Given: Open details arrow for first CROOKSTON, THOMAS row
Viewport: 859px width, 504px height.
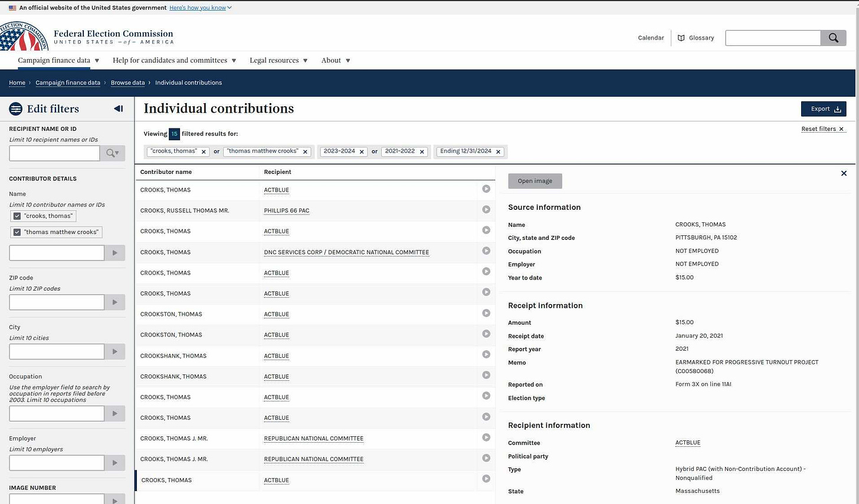Looking at the screenshot, I should pyautogui.click(x=486, y=313).
